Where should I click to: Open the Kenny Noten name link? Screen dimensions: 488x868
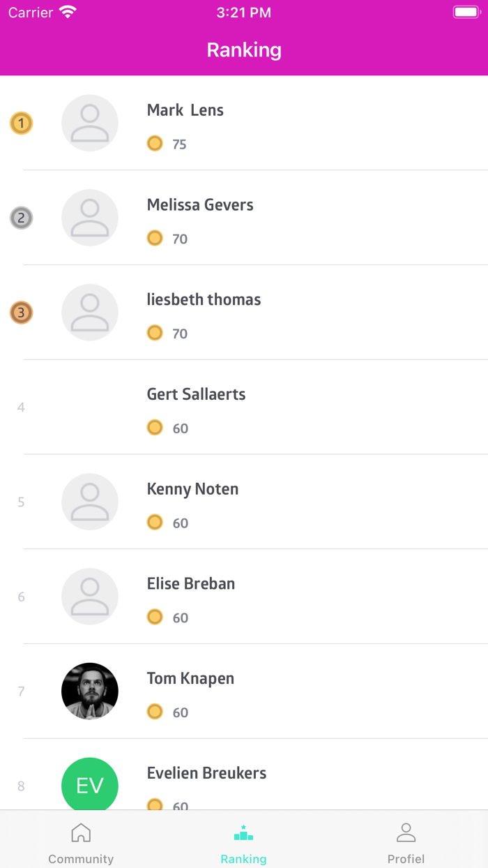click(192, 489)
